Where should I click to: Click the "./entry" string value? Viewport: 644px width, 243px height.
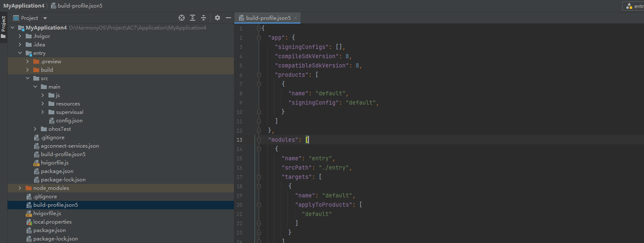click(334, 167)
